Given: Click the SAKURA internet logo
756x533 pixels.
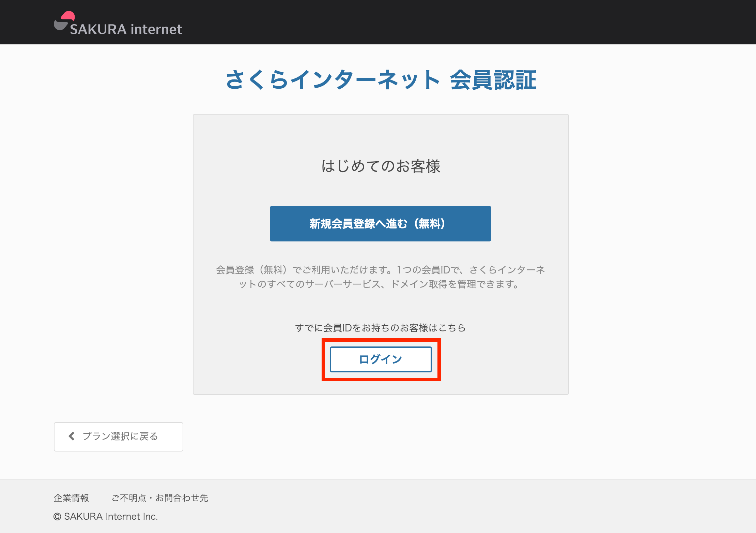Looking at the screenshot, I should (x=118, y=24).
